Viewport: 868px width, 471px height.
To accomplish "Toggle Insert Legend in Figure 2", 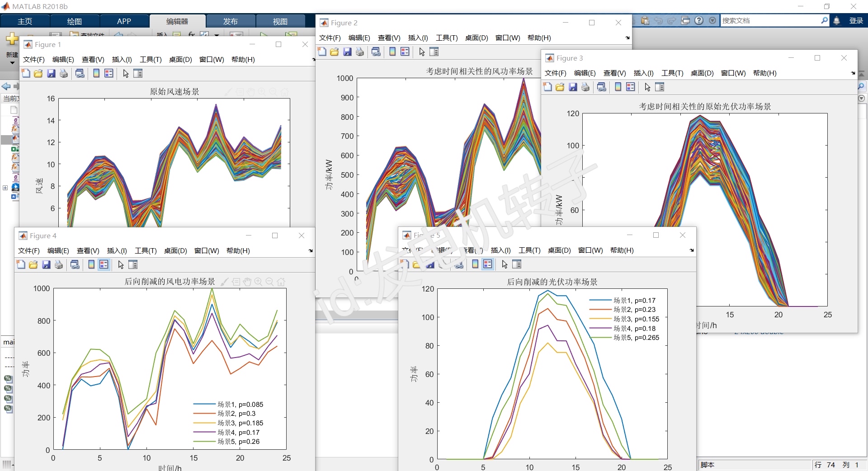I will (405, 52).
